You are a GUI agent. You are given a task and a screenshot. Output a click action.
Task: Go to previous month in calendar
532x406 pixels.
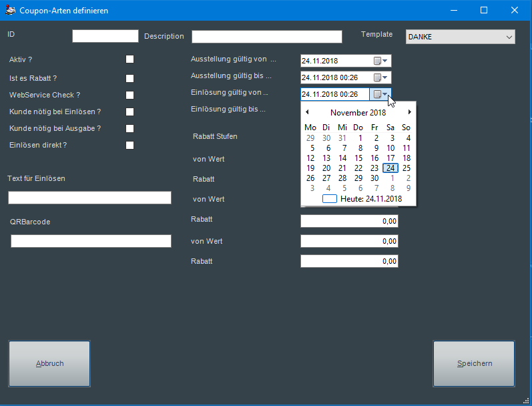306,112
